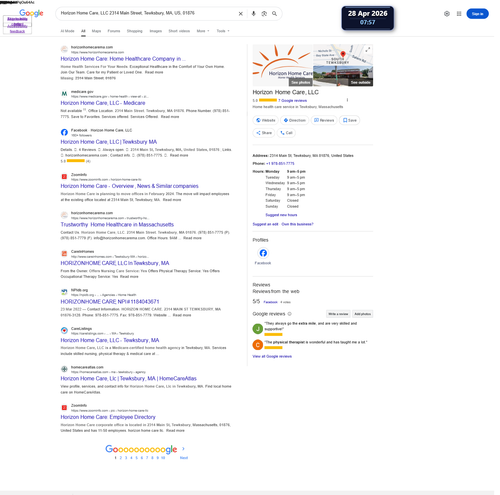Start voice search with microphone icon
The image size is (500, 495).
click(253, 14)
